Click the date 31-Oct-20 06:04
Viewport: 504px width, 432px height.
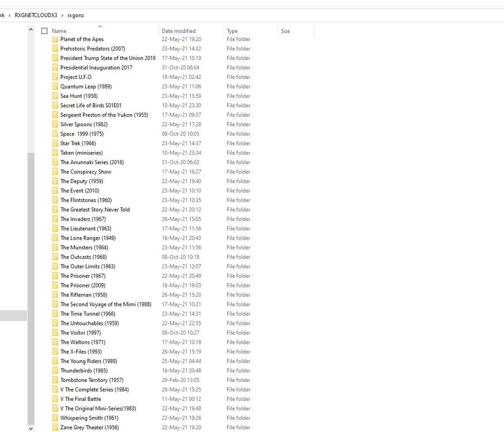point(180,67)
